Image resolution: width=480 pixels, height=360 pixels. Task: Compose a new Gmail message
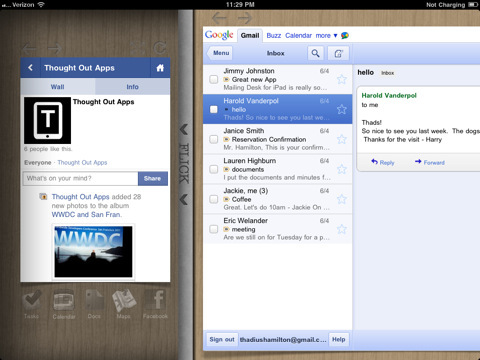coord(338,53)
